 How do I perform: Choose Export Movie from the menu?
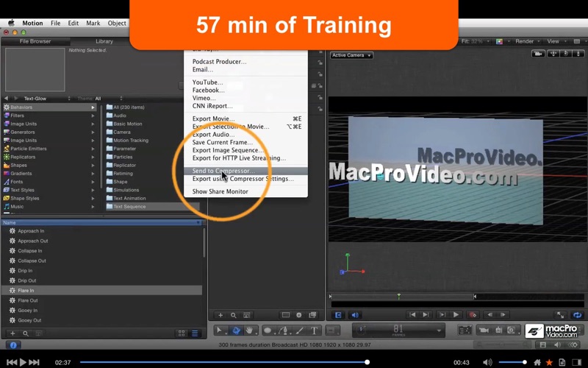pos(245,118)
